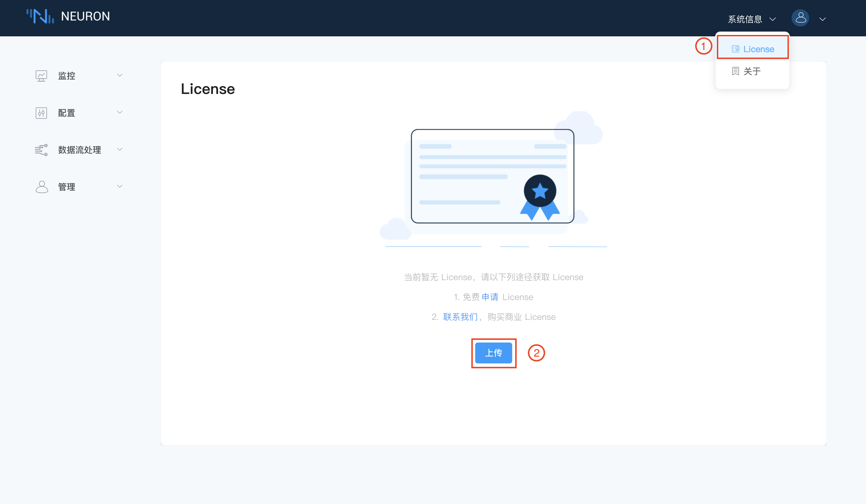
Task: Click the 上传 button
Action: (x=493, y=353)
